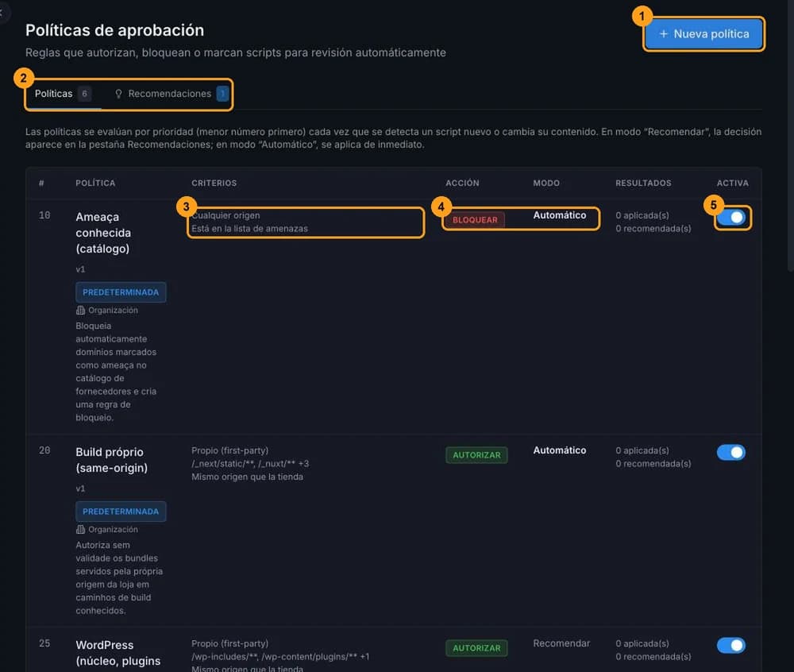Click the AUTORIZAR badge in Build próprio row
Screen dimensions: 794x672
pyautogui.click(x=476, y=455)
